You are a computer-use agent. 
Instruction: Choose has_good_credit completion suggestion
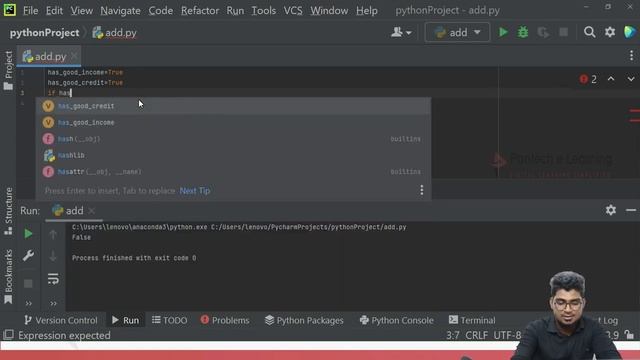click(233, 106)
